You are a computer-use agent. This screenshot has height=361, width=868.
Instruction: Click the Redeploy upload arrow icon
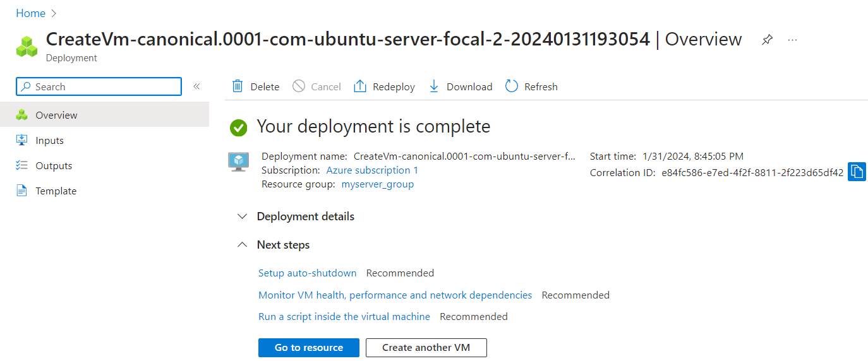(360, 86)
